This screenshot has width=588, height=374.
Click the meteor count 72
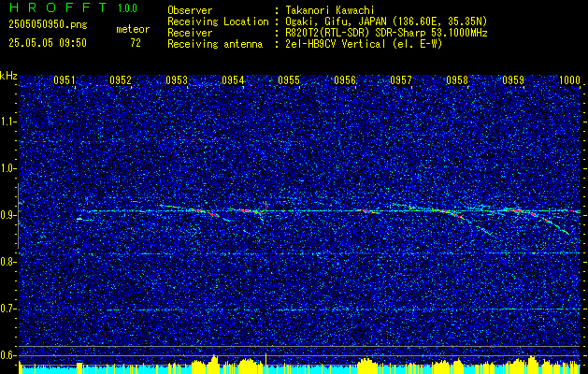point(136,43)
